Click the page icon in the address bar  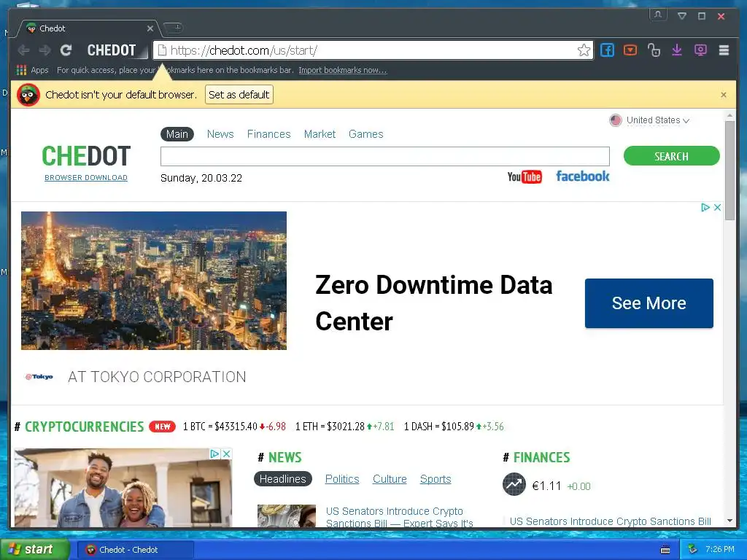pyautogui.click(x=162, y=50)
